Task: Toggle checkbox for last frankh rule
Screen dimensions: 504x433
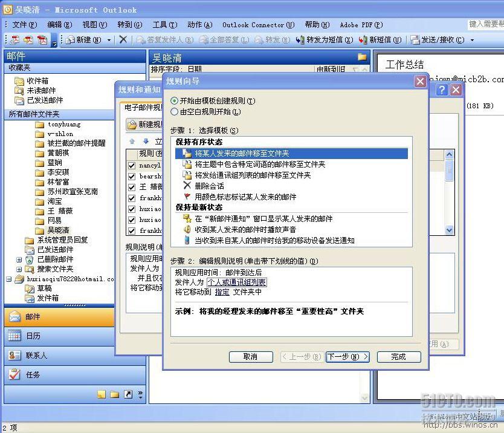Action: [132, 230]
